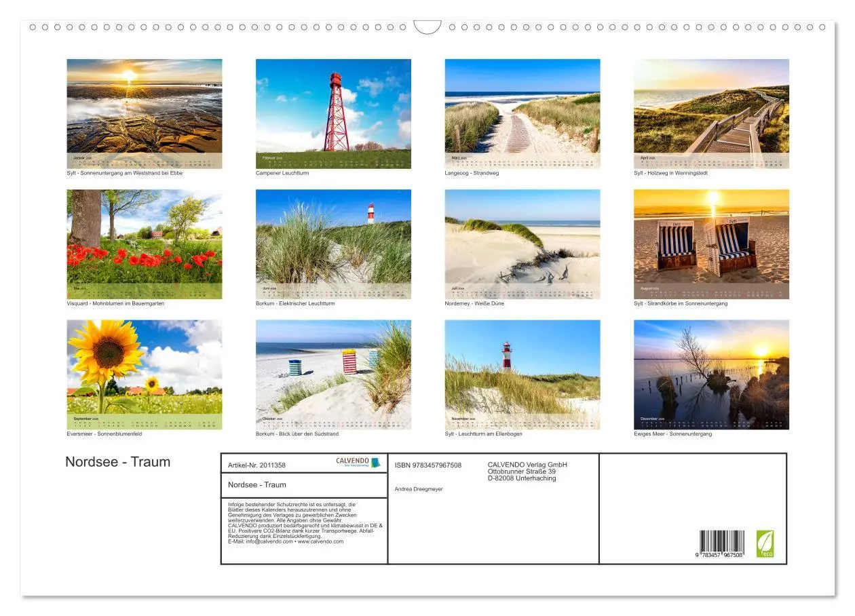855x616 pixels.
Task: Click 'CALVENDO Verlag GmbH' publisher name
Action: click(527, 465)
